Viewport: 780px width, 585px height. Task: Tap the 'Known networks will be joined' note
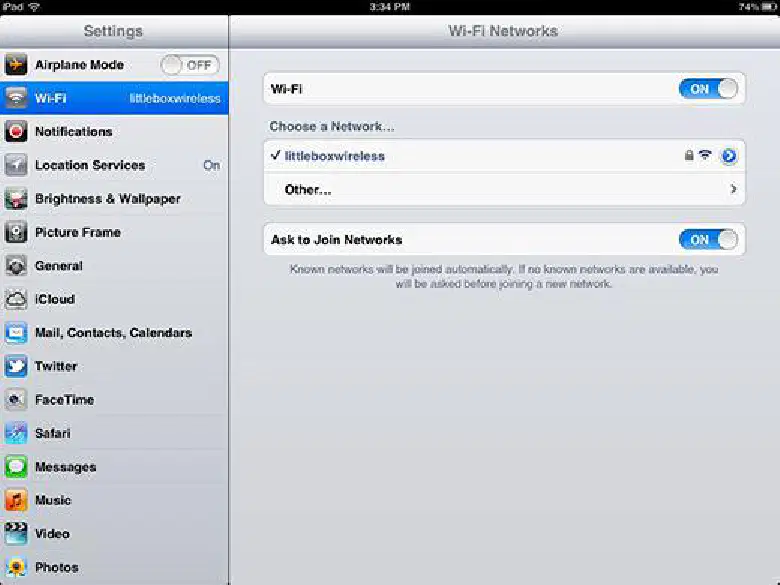pyautogui.click(x=504, y=277)
